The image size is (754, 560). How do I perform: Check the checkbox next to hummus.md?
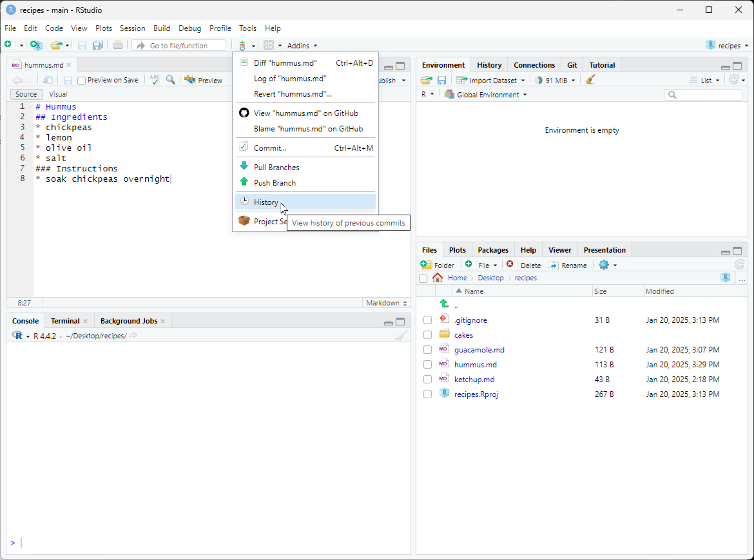427,365
